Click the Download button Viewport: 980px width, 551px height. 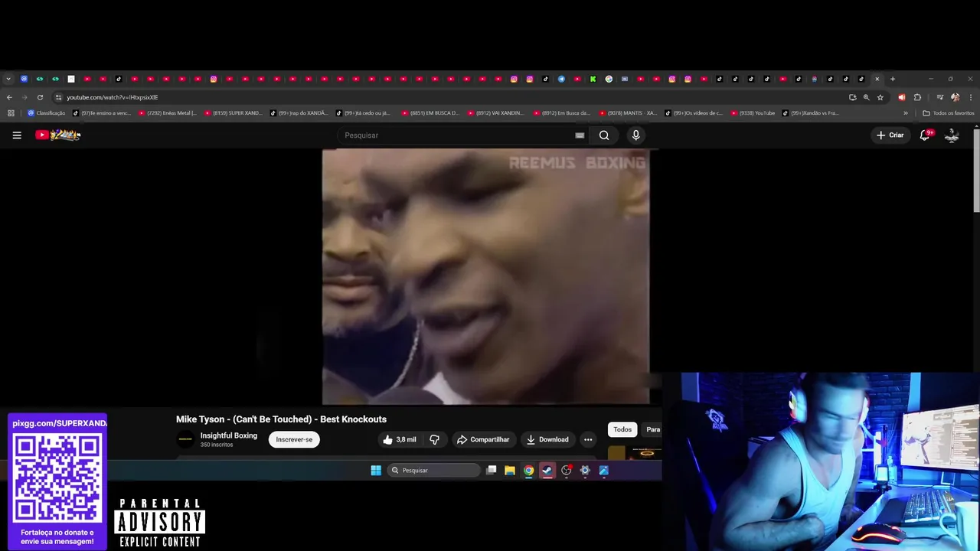[x=547, y=439]
